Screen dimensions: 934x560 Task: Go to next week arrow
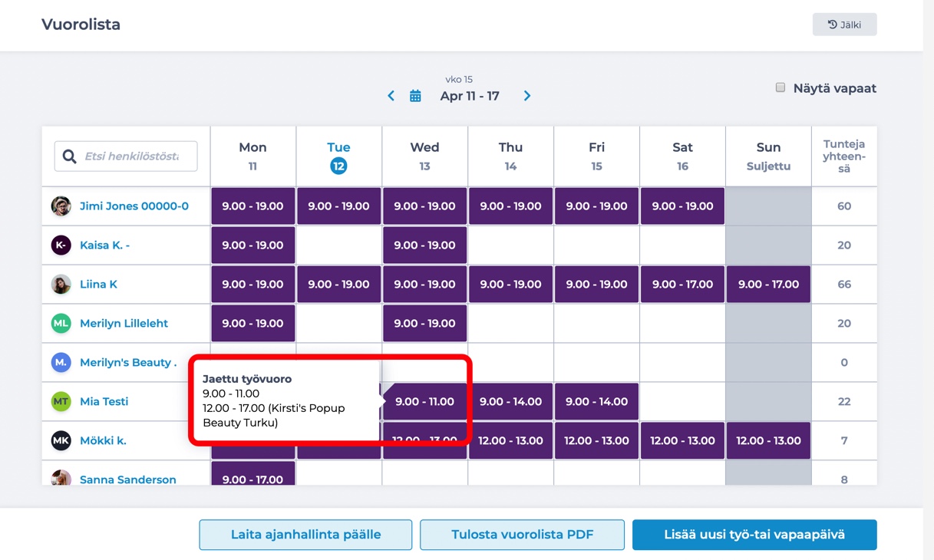tap(527, 96)
